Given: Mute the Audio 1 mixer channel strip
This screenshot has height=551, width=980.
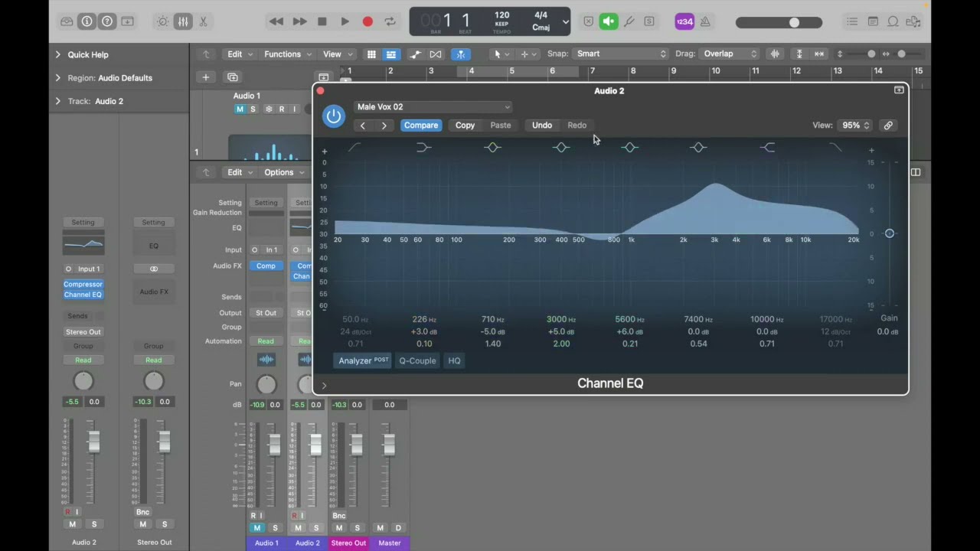Looking at the screenshot, I should (x=257, y=528).
